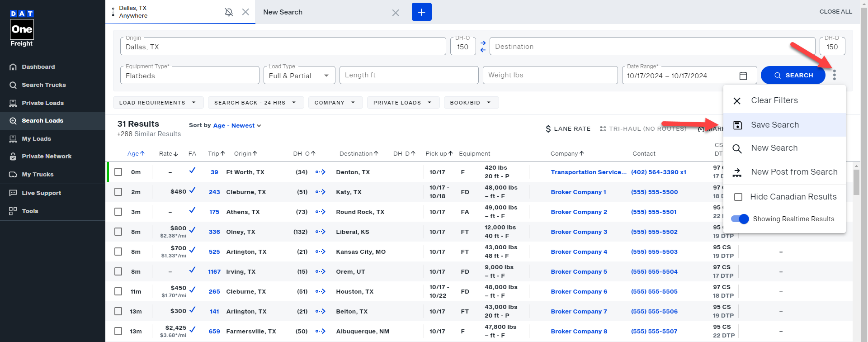Close the Dallas, TX search tab
868x342 pixels.
245,12
